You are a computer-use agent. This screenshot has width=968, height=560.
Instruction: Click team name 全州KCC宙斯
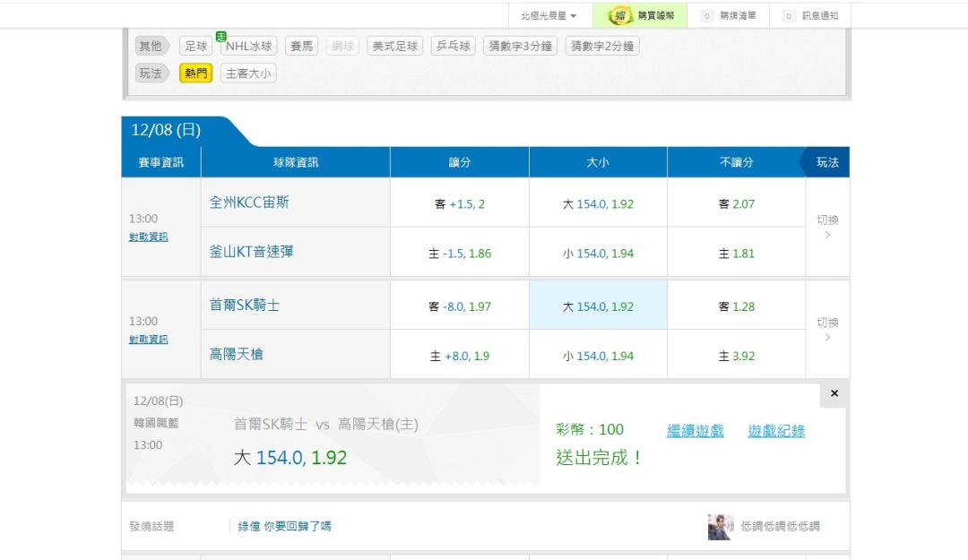point(249,202)
